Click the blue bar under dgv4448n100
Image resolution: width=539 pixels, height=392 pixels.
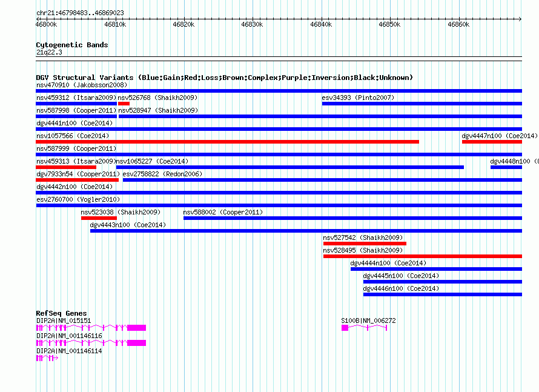point(506,167)
